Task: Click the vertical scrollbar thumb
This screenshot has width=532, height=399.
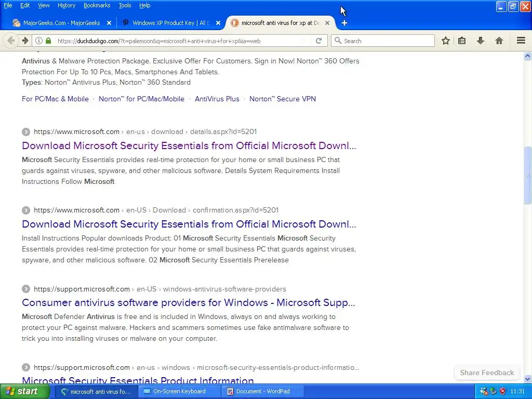Action: point(527,175)
